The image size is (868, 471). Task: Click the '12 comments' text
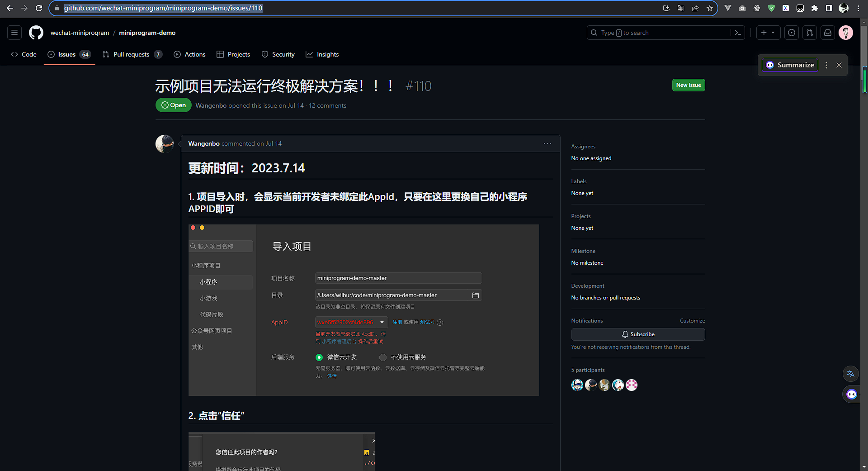[327, 105]
